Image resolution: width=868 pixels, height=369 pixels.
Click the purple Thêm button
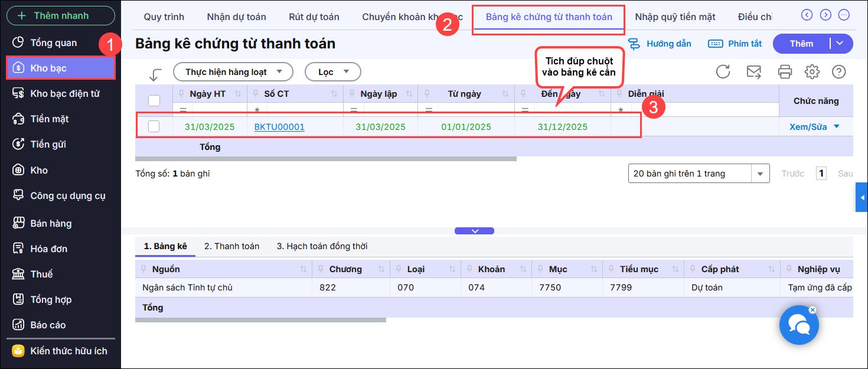pos(801,44)
